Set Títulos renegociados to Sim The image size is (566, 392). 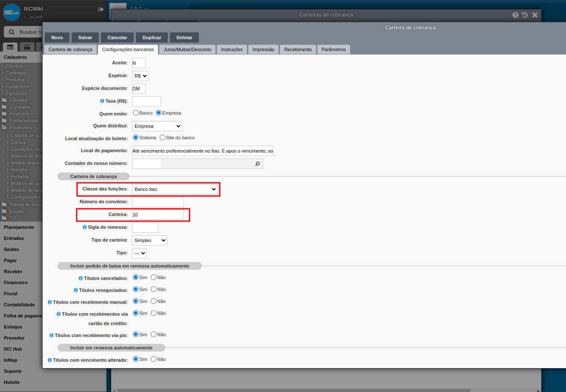pyautogui.click(x=135, y=289)
